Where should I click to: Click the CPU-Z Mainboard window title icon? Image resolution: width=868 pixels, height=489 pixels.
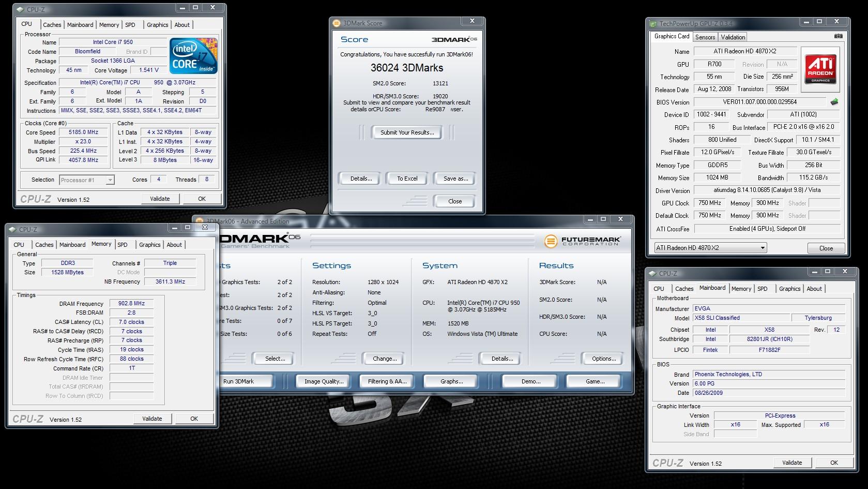pos(653,273)
